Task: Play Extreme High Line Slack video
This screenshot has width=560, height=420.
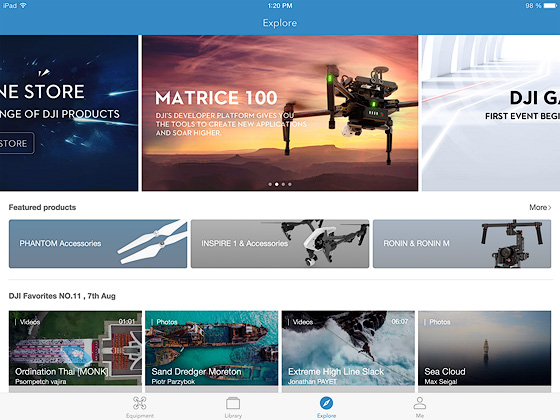Action: click(348, 348)
